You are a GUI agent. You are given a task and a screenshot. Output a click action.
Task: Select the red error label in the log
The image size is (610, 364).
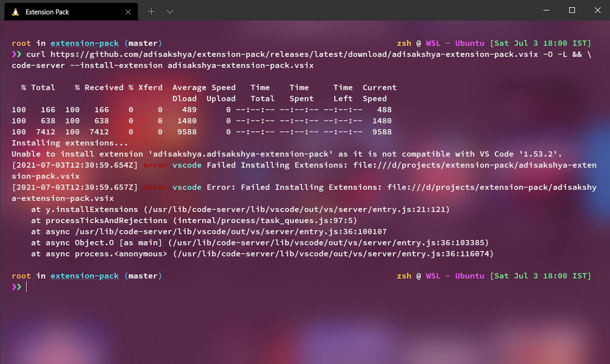[155, 165]
